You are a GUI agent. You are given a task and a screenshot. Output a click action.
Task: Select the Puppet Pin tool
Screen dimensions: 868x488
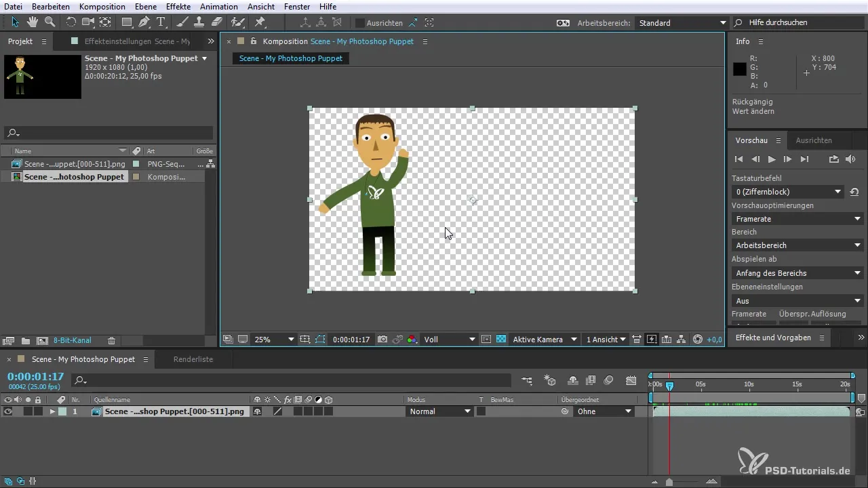pyautogui.click(x=260, y=22)
